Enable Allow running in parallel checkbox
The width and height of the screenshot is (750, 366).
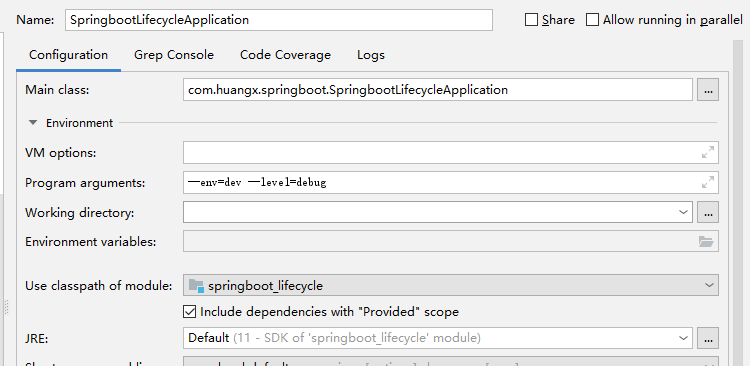click(593, 20)
